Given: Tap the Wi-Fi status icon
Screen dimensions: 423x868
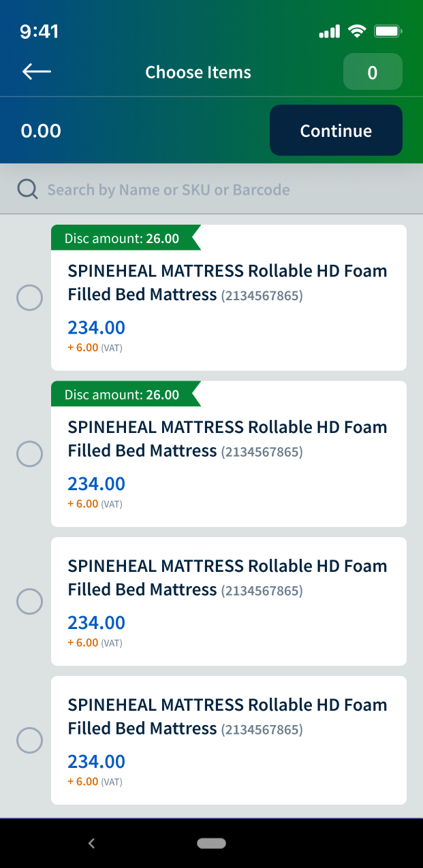Looking at the screenshot, I should pyautogui.click(x=356, y=31).
